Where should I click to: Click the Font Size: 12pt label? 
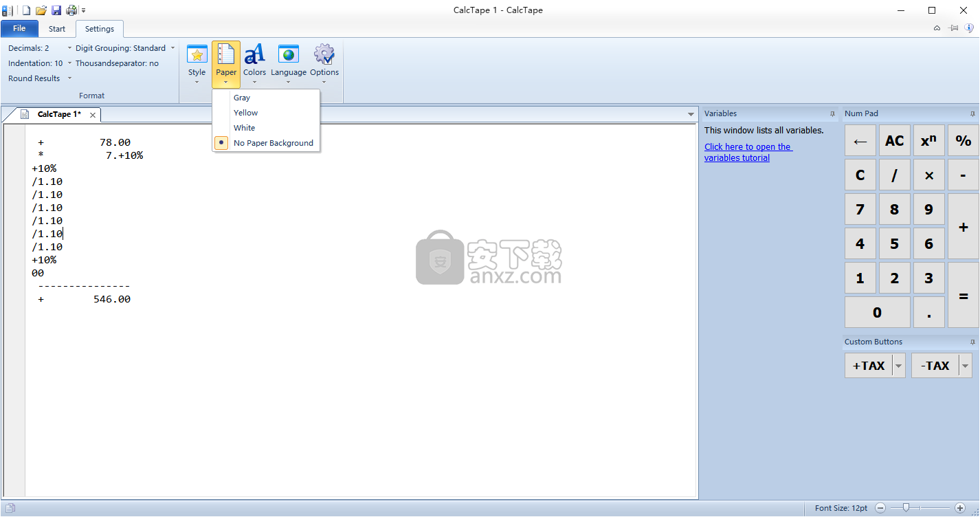841,508
